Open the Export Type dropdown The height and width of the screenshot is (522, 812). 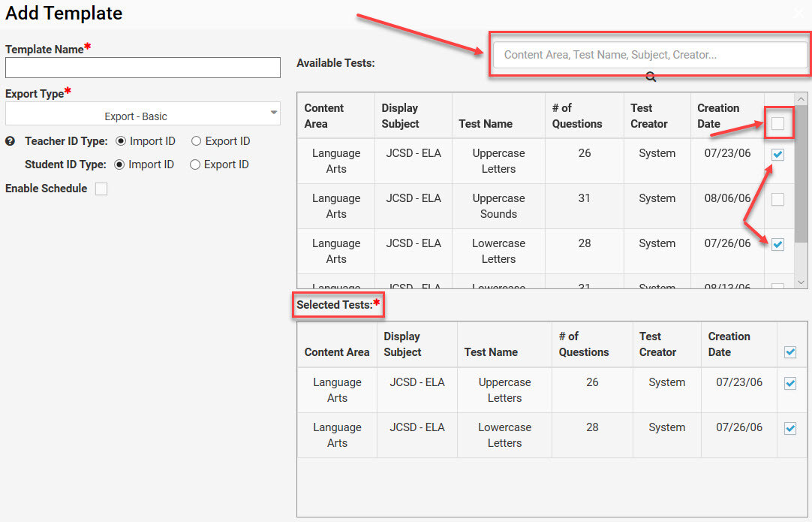pyautogui.click(x=143, y=116)
